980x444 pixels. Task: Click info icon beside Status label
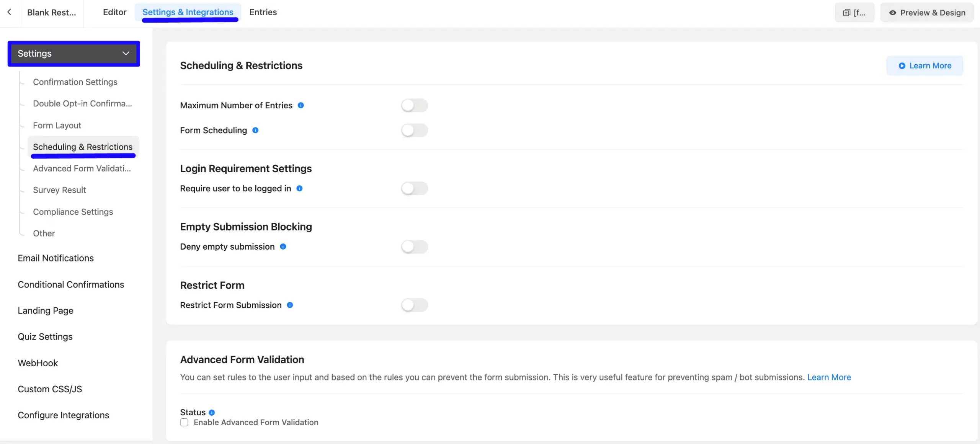(212, 413)
